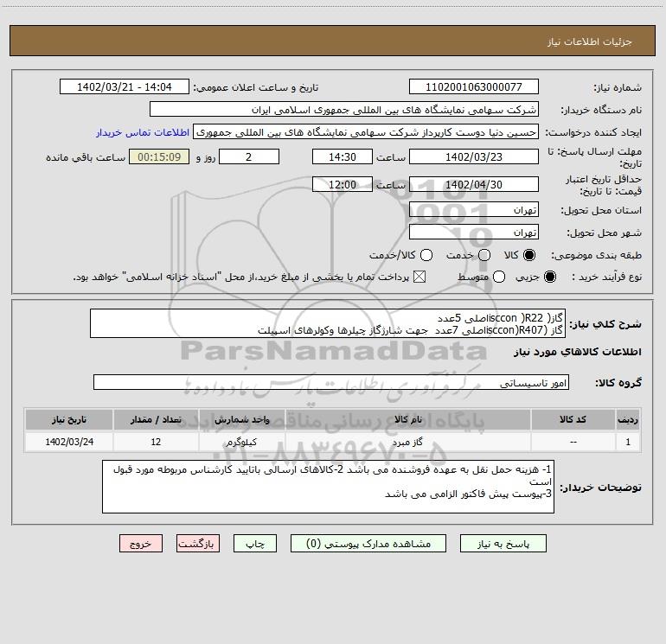This screenshot has height=644, width=666.
Task: Click the چاپ print button
Action: (x=255, y=544)
